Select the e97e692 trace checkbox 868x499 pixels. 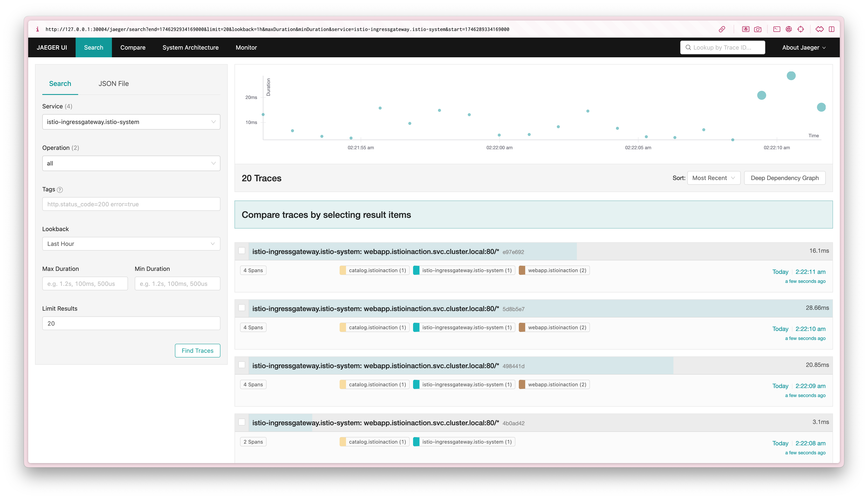242,251
